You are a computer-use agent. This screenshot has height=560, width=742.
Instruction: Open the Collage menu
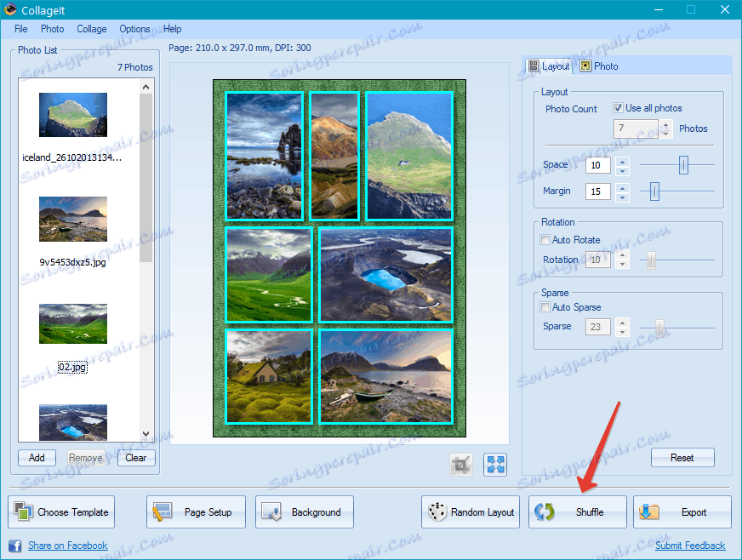click(92, 29)
